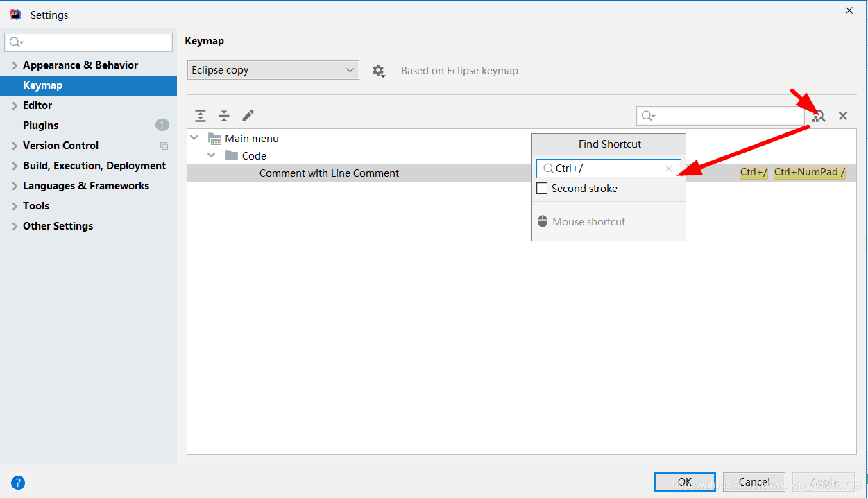This screenshot has width=868, height=498.
Task: Expand the Editor settings section
Action: 15,105
